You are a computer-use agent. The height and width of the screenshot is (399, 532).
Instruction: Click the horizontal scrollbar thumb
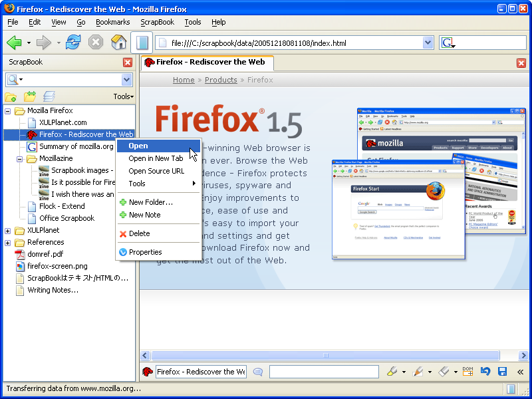click(x=325, y=356)
